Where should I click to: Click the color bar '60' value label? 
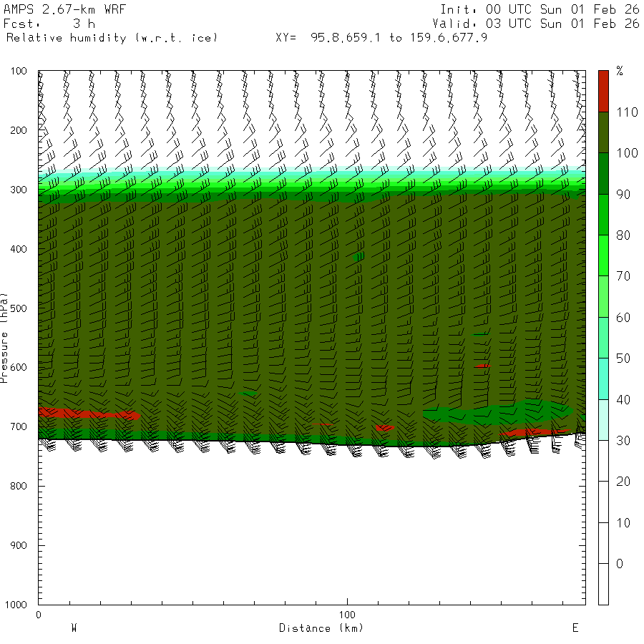623,318
